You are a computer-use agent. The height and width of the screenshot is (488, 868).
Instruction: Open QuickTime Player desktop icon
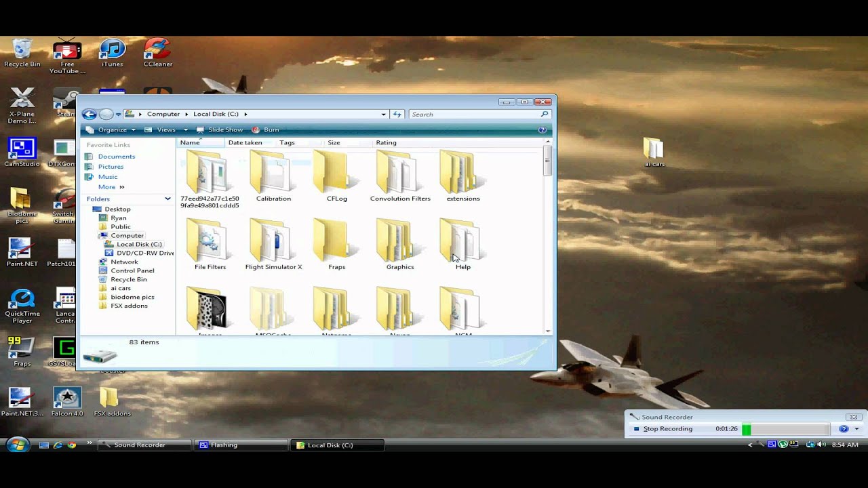[x=22, y=306]
